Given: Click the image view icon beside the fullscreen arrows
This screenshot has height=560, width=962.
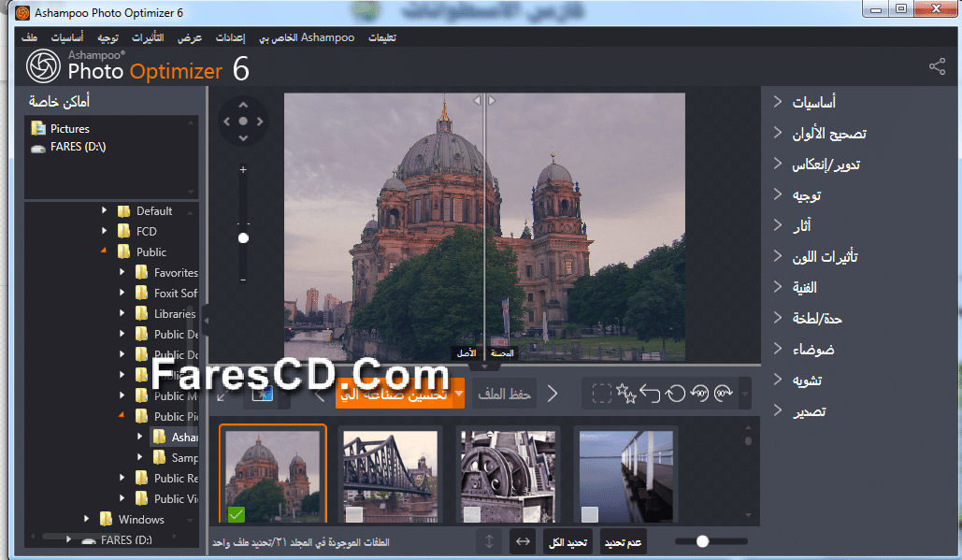Looking at the screenshot, I should click(263, 395).
